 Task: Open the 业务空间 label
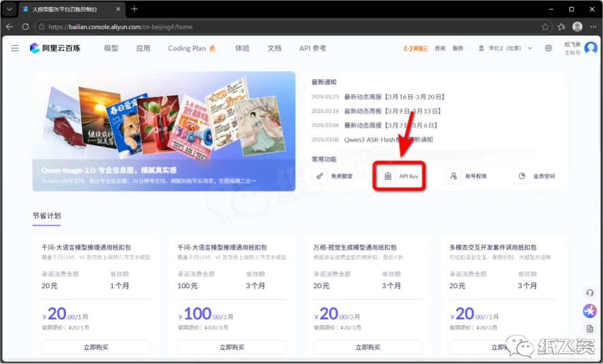coord(544,176)
